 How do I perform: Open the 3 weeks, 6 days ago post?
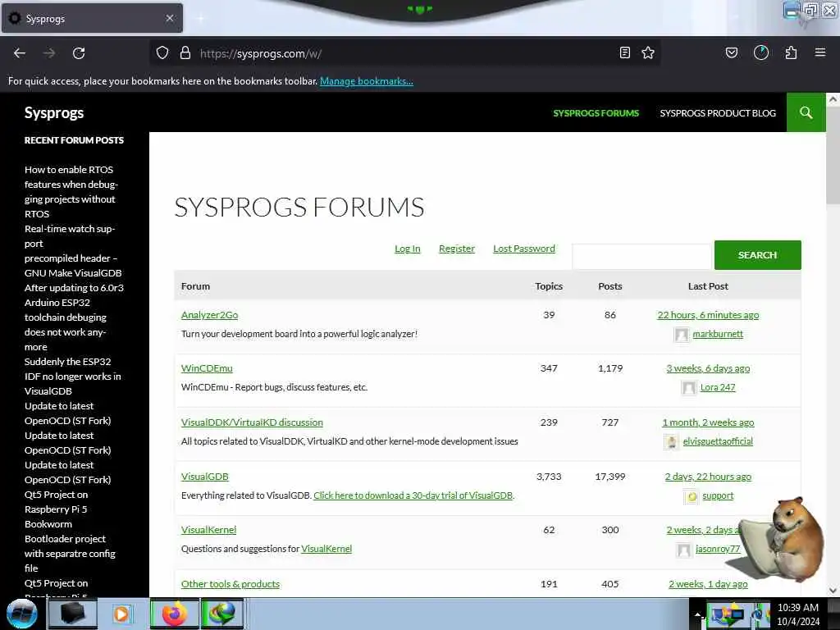pyautogui.click(x=708, y=368)
